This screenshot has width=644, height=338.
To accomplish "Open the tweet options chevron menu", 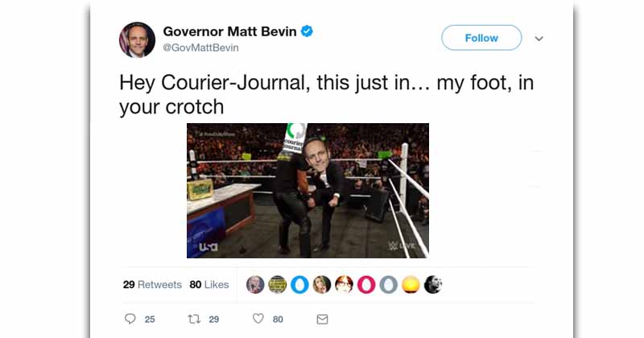I will (x=539, y=39).
